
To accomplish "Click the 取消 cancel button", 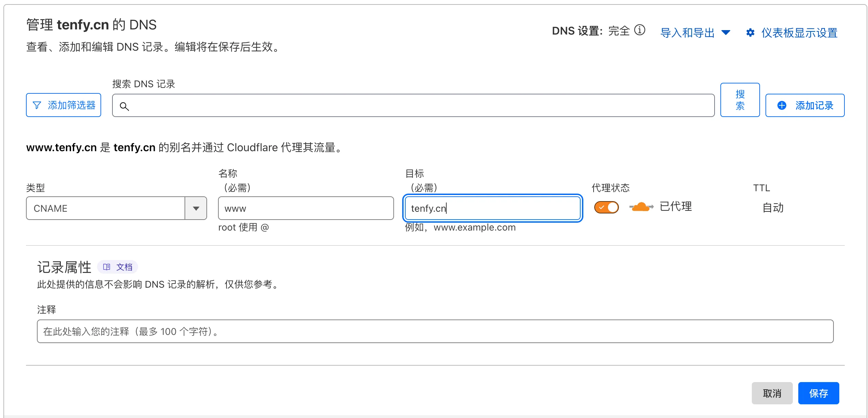I will pyautogui.click(x=772, y=393).
